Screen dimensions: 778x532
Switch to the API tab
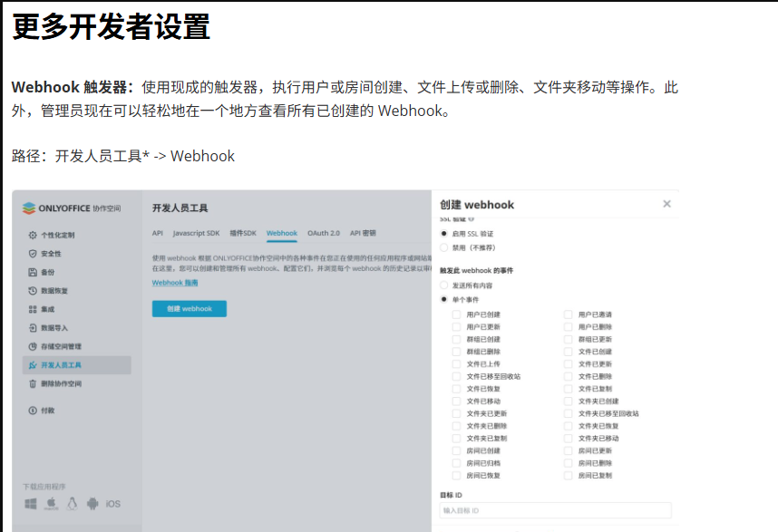click(x=157, y=233)
